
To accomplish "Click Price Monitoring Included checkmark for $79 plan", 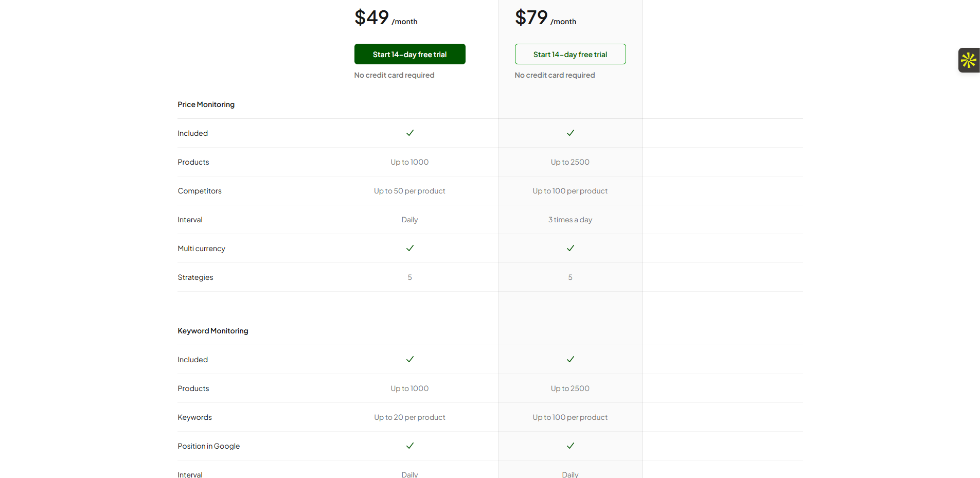I will coord(571,133).
